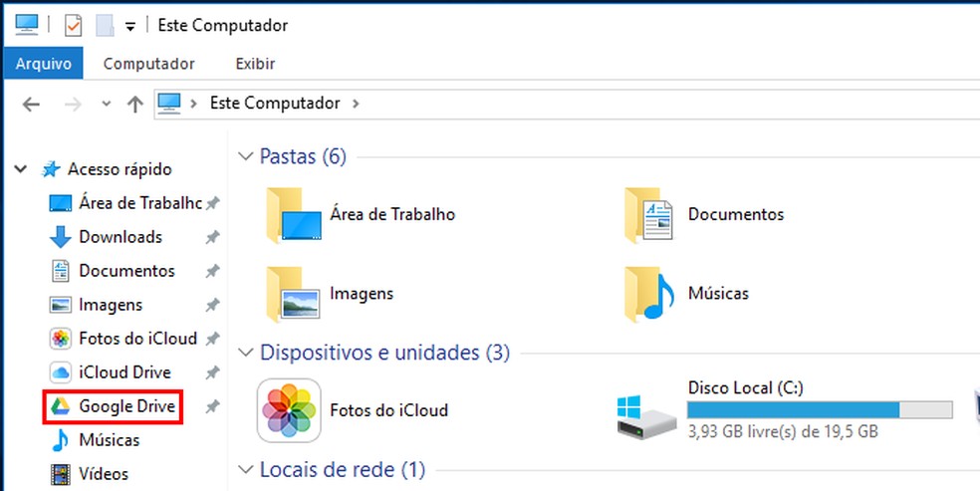Click the pin icon next to iCloud Drive
The image size is (980, 491).
pos(212,372)
